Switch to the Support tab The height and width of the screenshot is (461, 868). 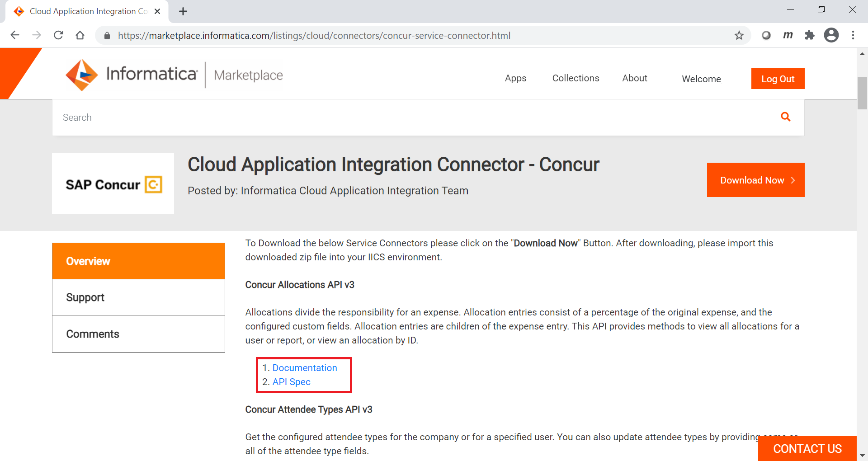(x=138, y=297)
